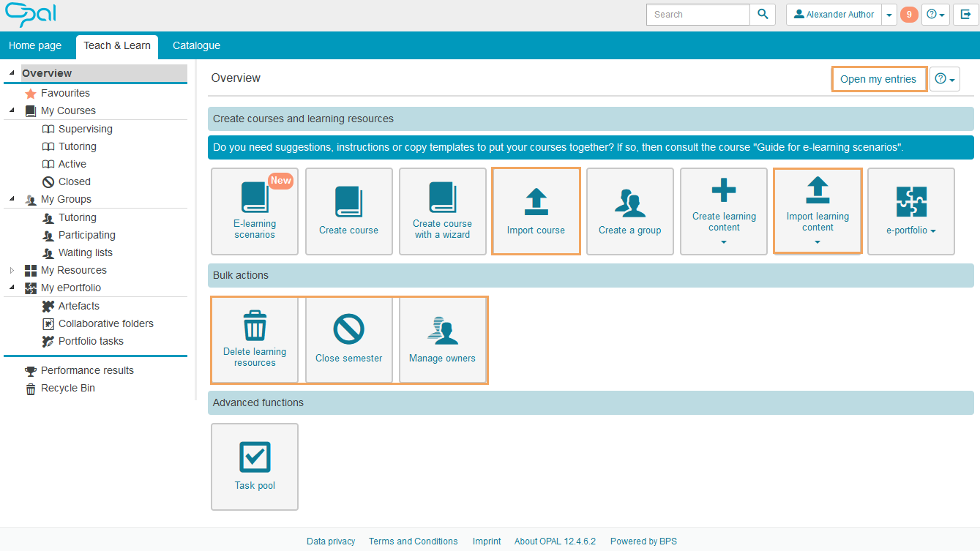This screenshot has width=980, height=551.
Task: Open the notifications badge showing 9
Action: [x=909, y=15]
